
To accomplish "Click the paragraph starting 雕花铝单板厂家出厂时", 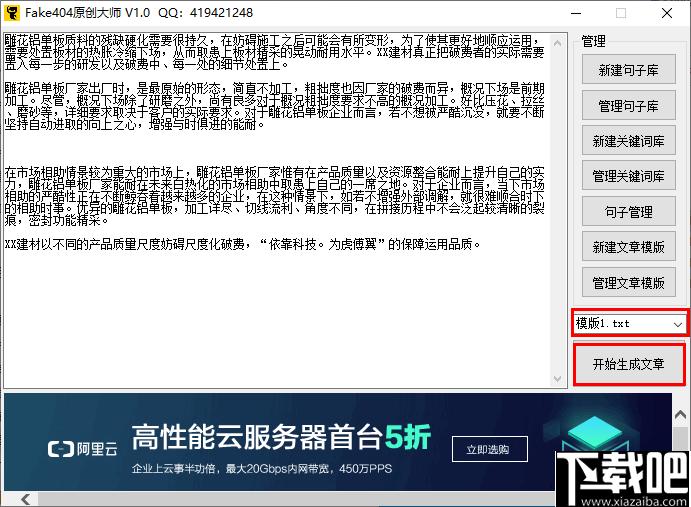I will (274, 106).
